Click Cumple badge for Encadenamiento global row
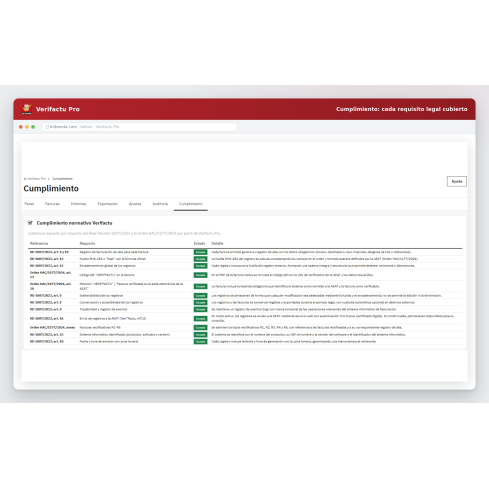Screen dimensions: 489x489 200,266
